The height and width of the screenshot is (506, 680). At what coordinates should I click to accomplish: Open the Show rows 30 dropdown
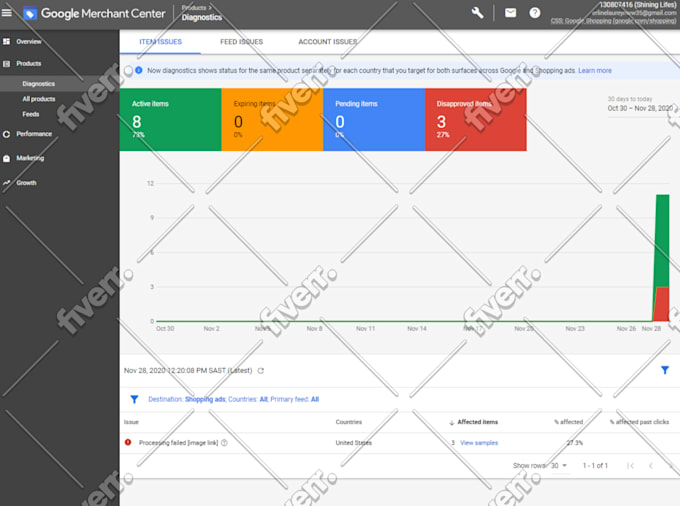coord(559,466)
